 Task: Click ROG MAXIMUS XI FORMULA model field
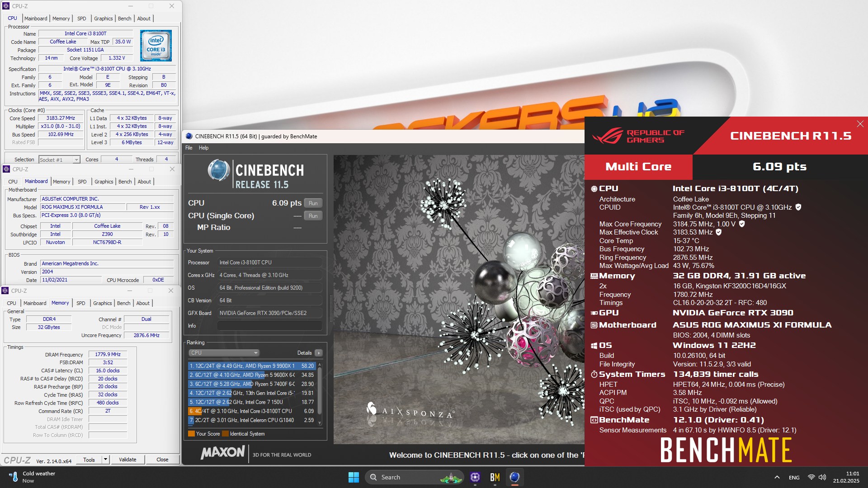point(83,207)
